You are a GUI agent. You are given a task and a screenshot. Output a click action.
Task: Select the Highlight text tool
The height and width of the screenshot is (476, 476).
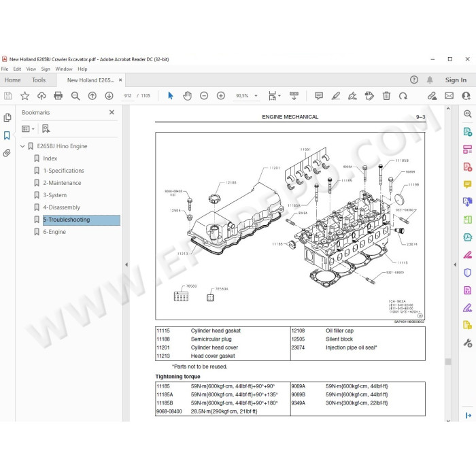pyautogui.click(x=336, y=96)
